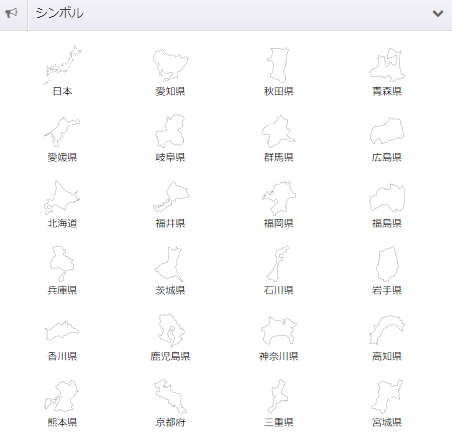Choose the 石川県 symbol
Viewport: 452px width, 444px height.
click(x=279, y=270)
